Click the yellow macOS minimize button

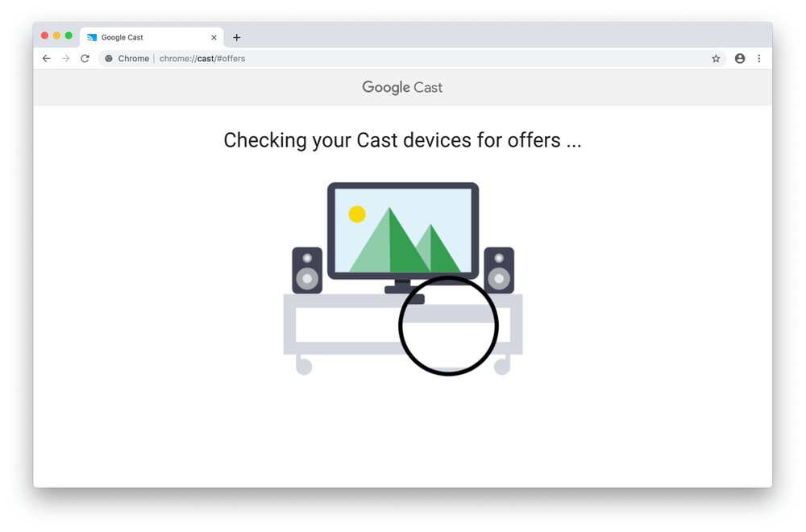[x=56, y=35]
